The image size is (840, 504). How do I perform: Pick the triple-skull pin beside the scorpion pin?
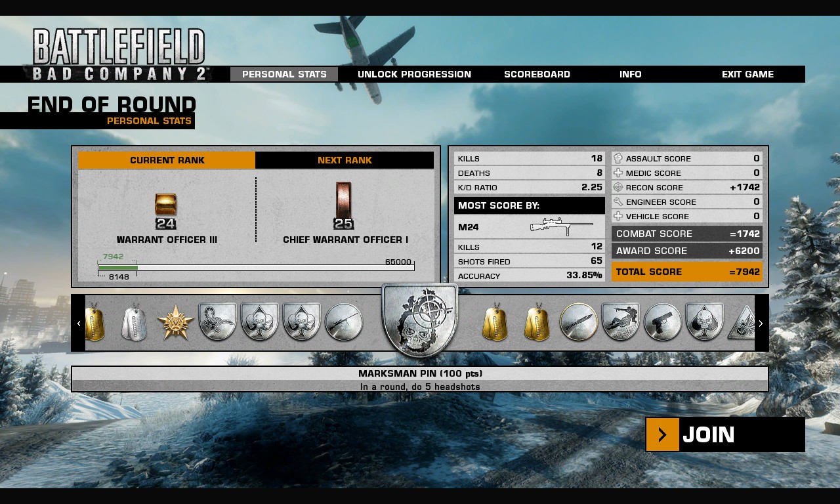(x=259, y=322)
